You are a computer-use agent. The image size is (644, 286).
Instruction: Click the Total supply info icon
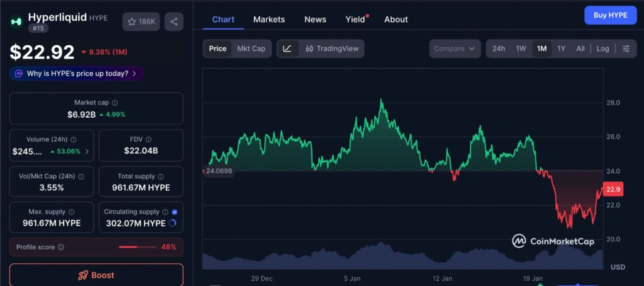click(160, 176)
